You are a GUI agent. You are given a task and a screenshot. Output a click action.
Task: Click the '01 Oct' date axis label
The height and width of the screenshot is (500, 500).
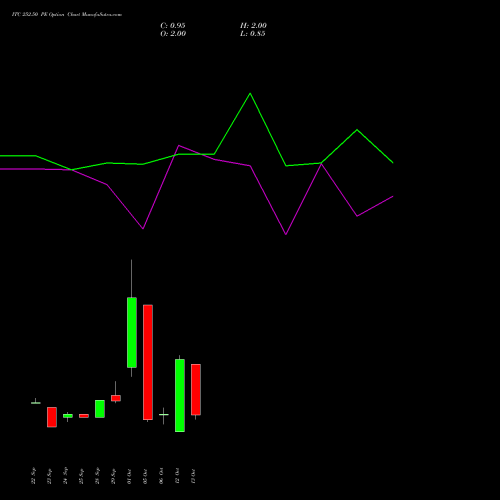tap(129, 476)
